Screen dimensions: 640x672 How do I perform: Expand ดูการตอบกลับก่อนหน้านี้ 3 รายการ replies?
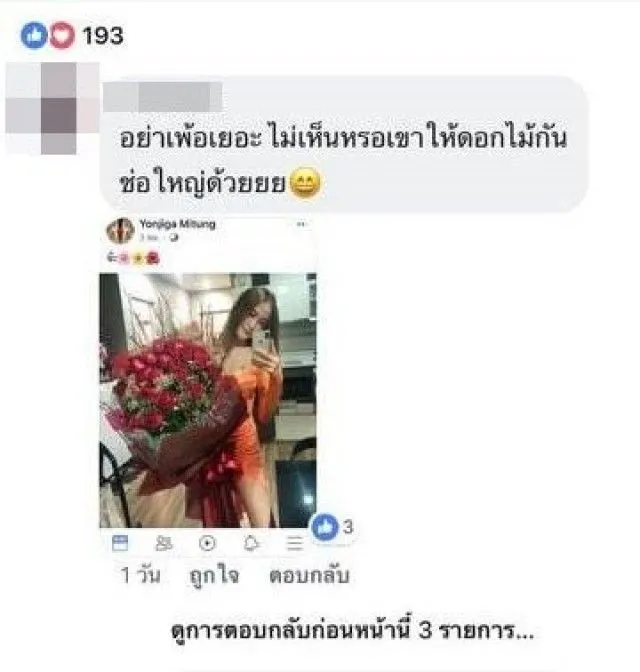coord(352,631)
